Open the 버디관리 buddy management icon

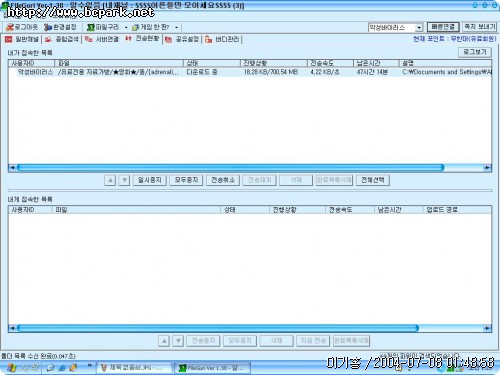pos(208,40)
